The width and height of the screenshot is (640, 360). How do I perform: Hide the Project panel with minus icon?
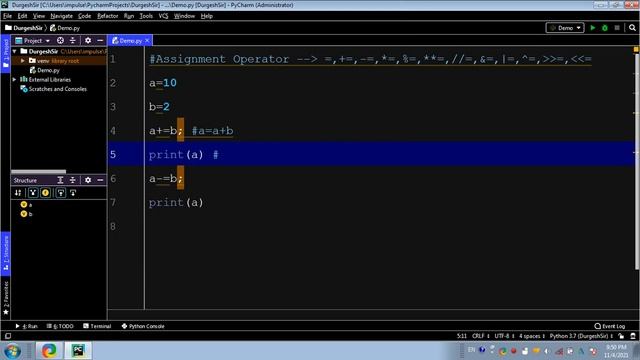100,40
